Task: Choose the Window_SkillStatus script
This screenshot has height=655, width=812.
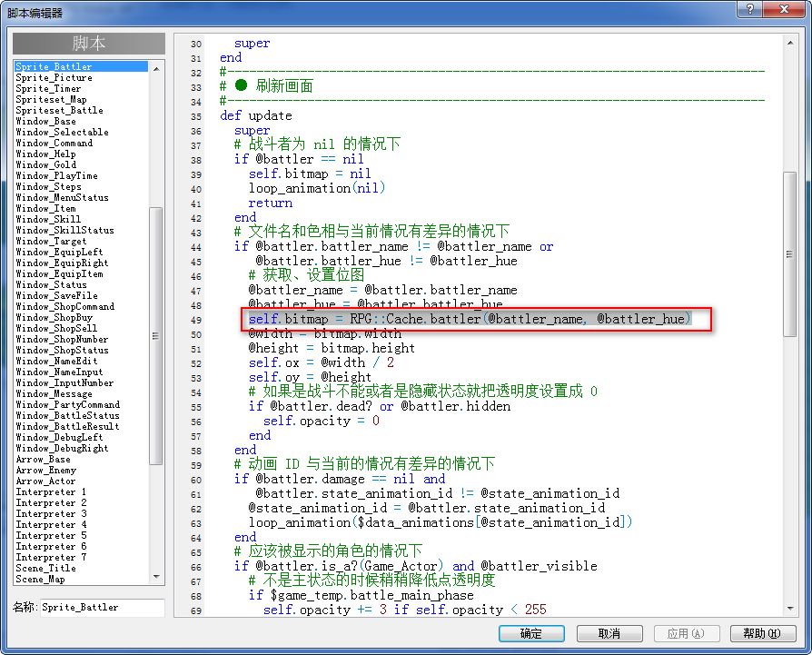Action: (64, 230)
